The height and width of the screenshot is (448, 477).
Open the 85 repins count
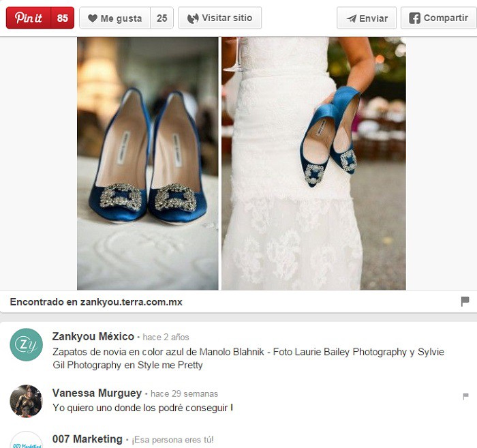[x=63, y=18]
